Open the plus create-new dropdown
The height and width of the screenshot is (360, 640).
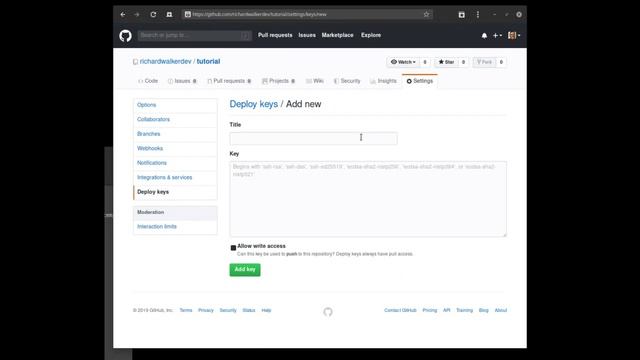[x=497, y=36]
